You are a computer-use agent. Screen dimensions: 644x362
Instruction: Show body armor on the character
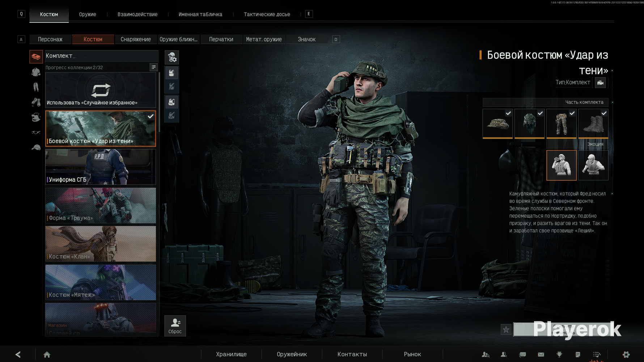pyautogui.click(x=172, y=73)
